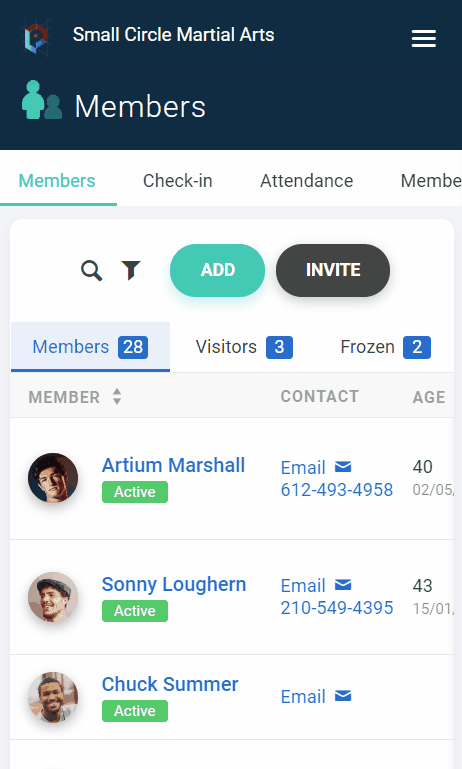Switch to the Attendance tab
The height and width of the screenshot is (769, 462).
click(307, 180)
